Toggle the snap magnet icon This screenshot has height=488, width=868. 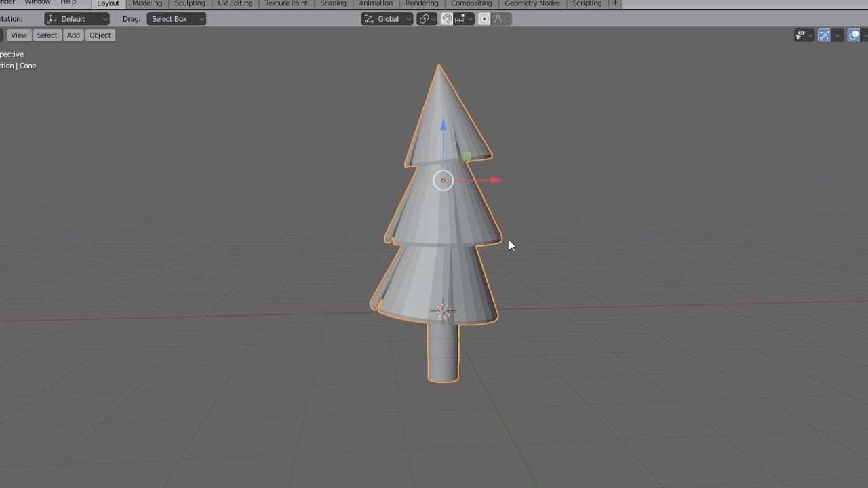pos(447,19)
